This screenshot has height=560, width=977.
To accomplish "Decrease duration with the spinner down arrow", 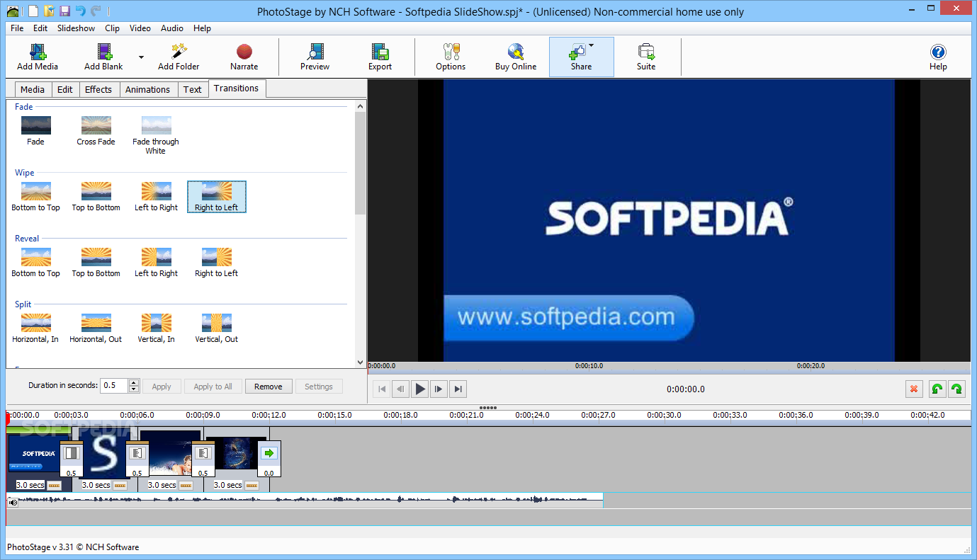I will tap(134, 389).
